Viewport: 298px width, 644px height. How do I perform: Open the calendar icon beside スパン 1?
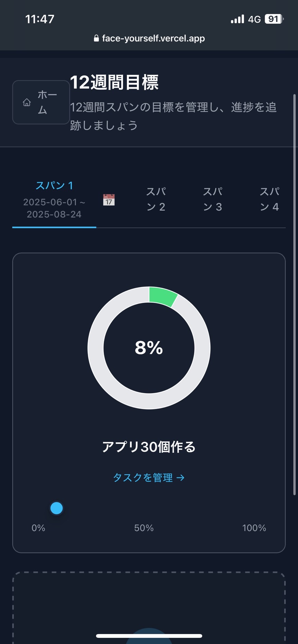[109, 200]
